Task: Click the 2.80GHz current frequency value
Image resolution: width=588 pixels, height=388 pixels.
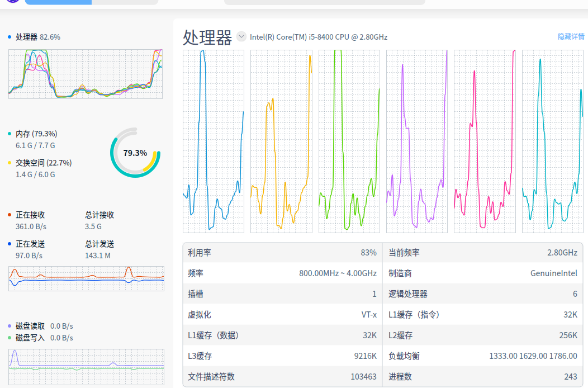Action: [x=562, y=253]
